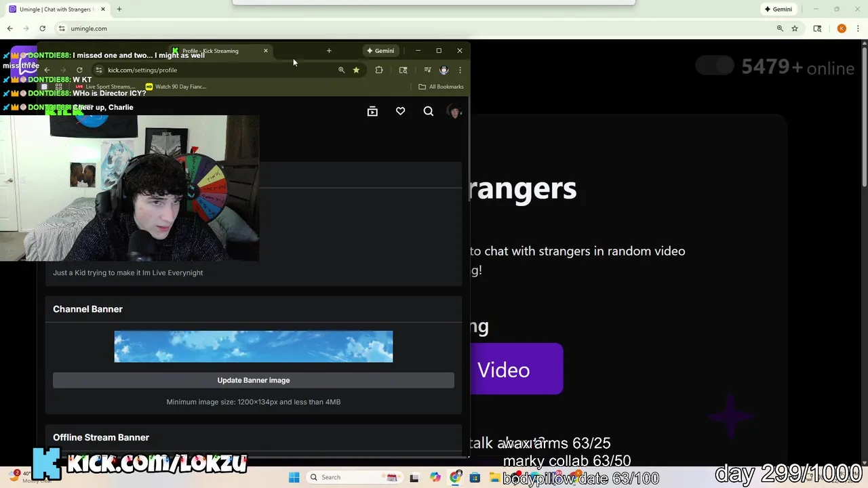Open extensions puzzle icon in Kick window

coord(379,70)
